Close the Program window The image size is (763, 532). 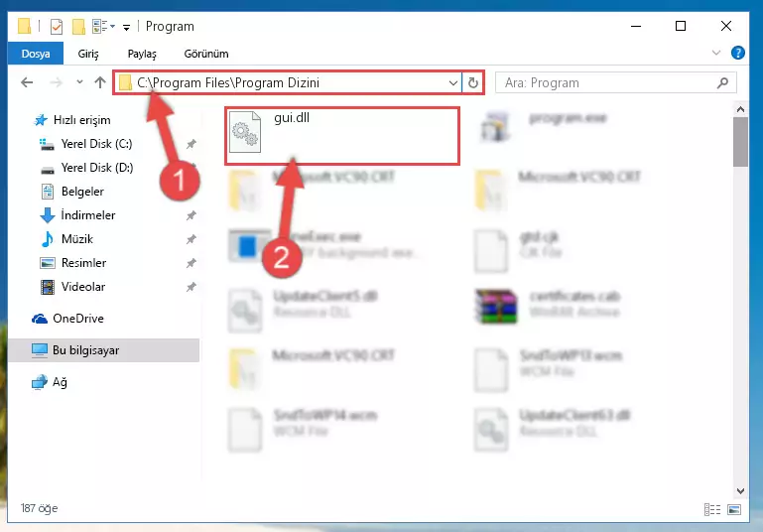pos(725,26)
